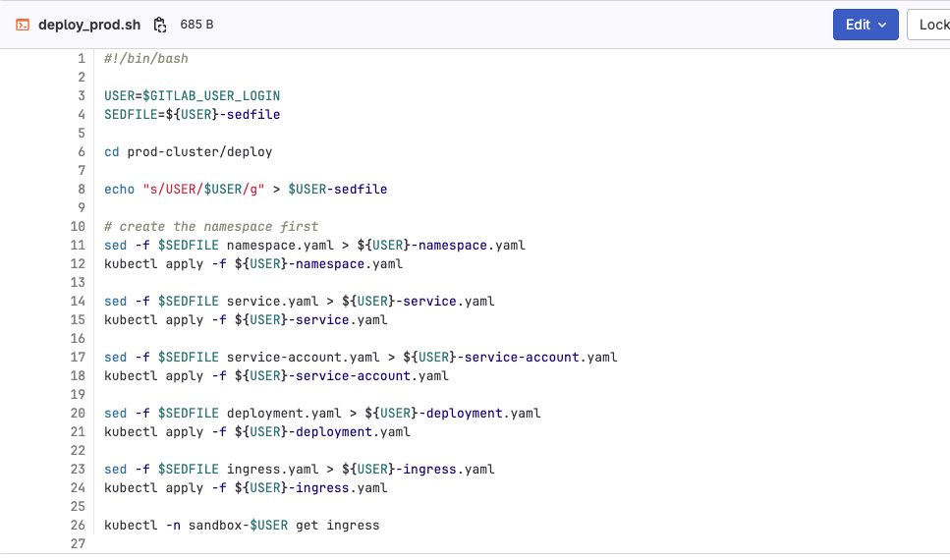Select line number 6 link

point(82,152)
